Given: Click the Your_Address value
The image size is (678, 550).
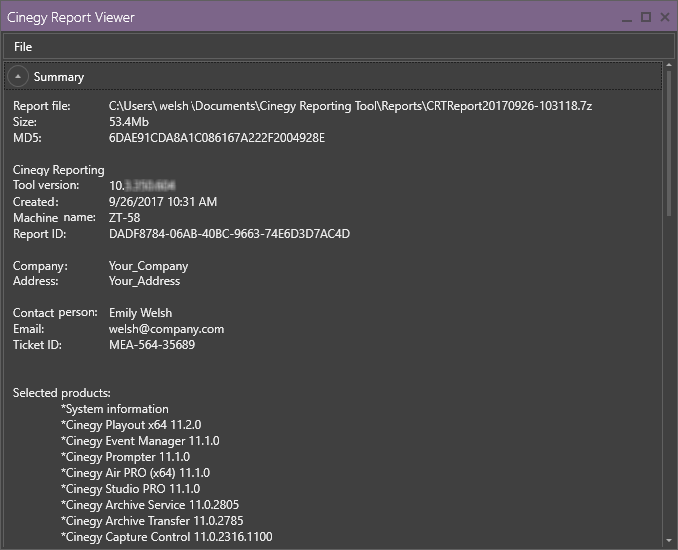Looking at the screenshot, I should click(x=144, y=281).
